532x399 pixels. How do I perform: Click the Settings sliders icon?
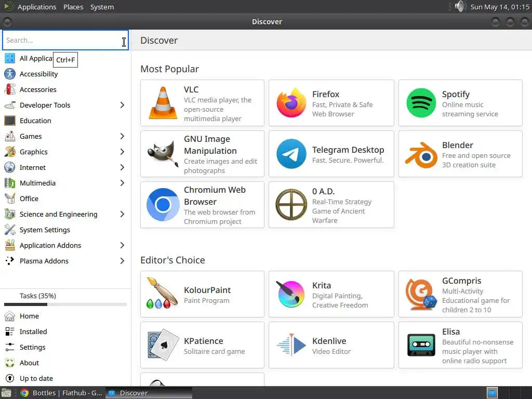(x=10, y=347)
